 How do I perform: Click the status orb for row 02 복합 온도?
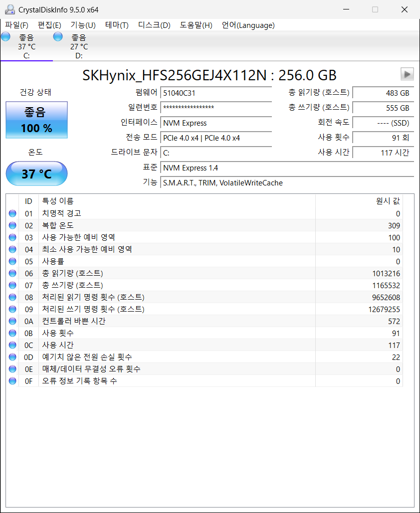tap(12, 225)
